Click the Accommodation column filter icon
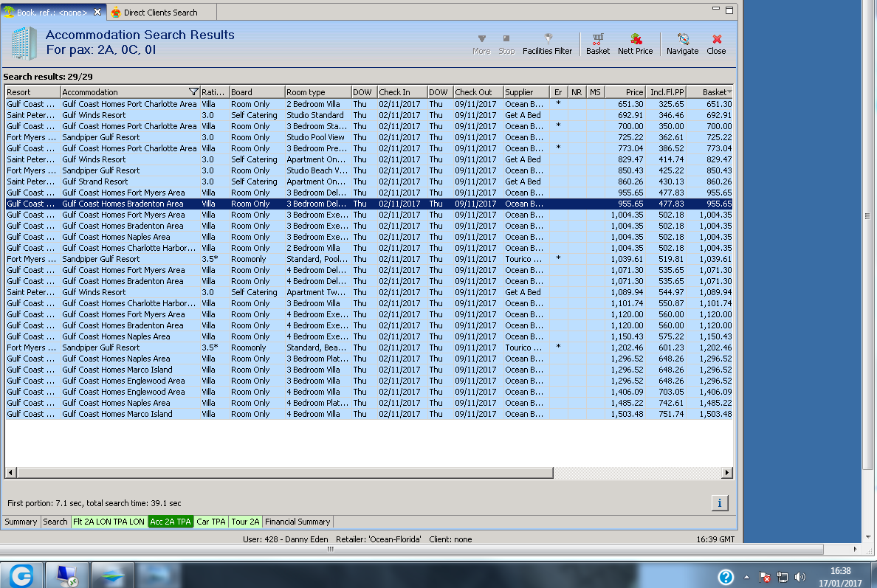The height and width of the screenshot is (588, 877). pos(193,91)
